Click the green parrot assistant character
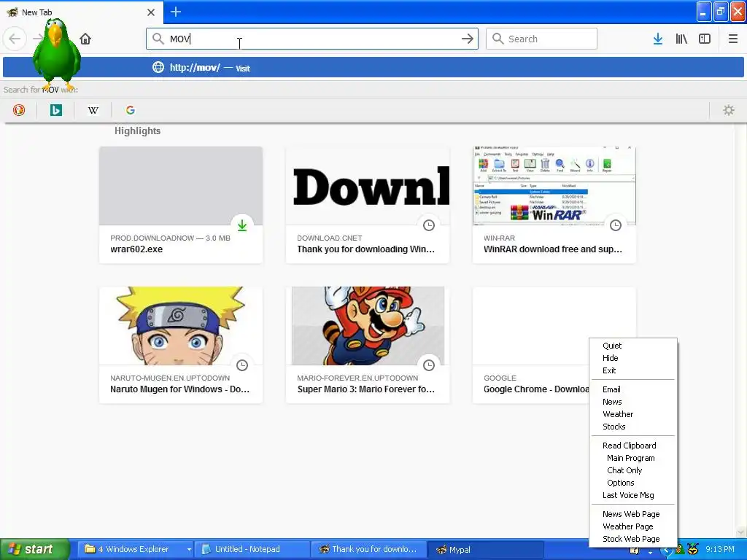The image size is (747, 560). coord(56,55)
